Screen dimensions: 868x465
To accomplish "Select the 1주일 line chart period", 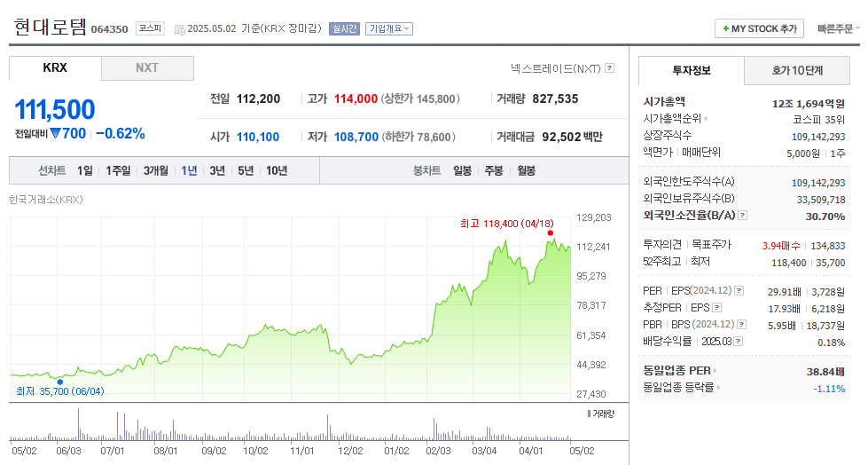I will (118, 170).
